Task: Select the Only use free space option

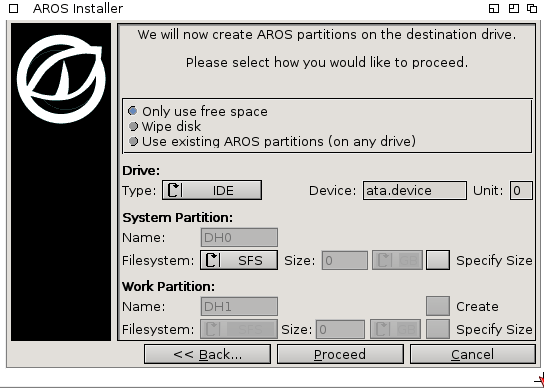Action: pos(198,111)
